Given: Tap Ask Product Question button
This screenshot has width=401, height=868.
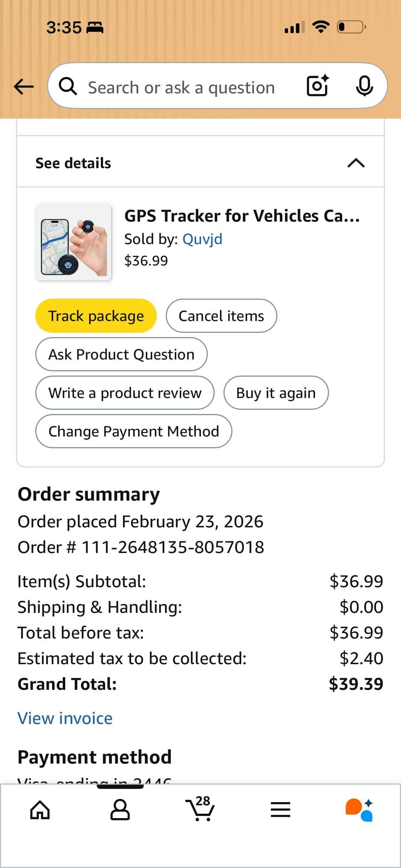Looking at the screenshot, I should pyautogui.click(x=121, y=354).
